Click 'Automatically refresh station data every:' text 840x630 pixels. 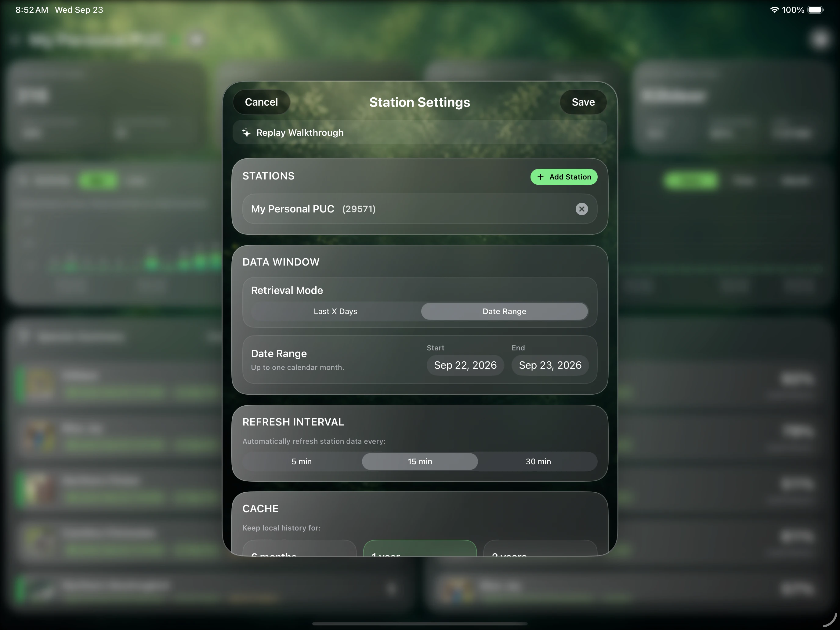tap(314, 441)
